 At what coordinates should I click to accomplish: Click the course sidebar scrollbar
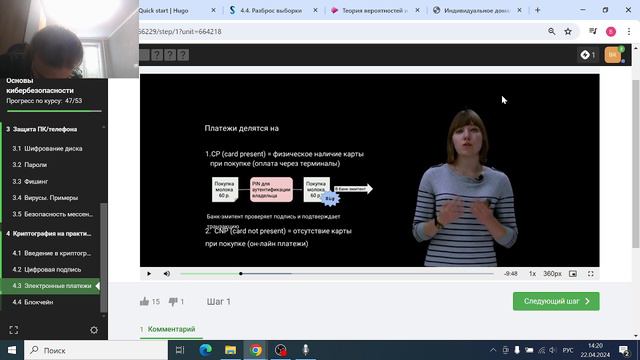104,257
